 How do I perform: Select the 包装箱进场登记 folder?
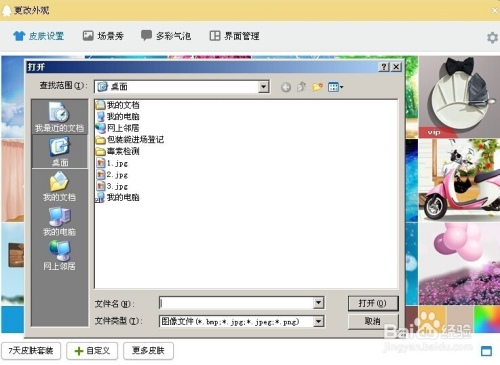pyautogui.click(x=130, y=139)
